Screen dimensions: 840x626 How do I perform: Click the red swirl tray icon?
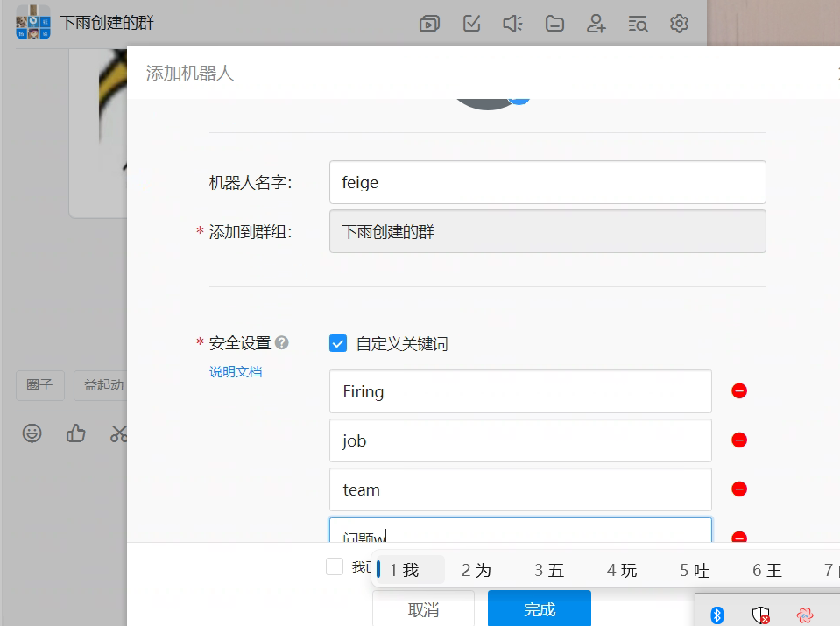[805, 615]
